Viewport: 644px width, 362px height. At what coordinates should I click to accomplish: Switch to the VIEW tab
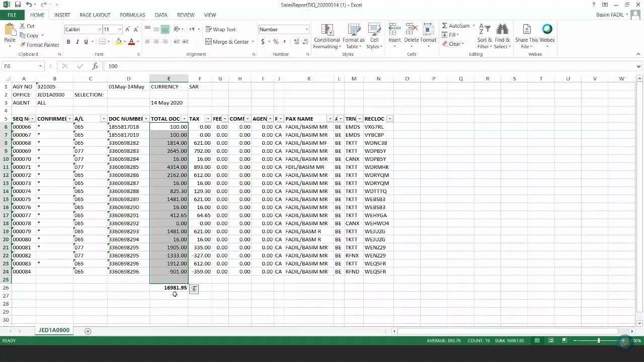pyautogui.click(x=210, y=15)
